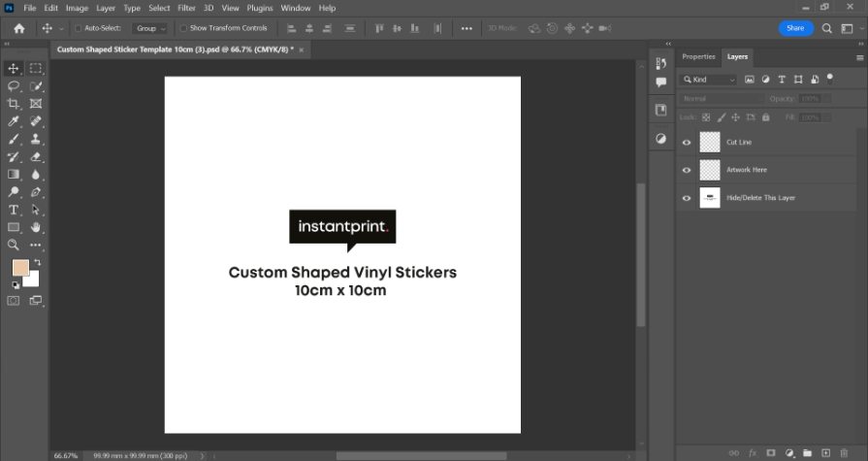The height and width of the screenshot is (461, 868).
Task: Change the screen mode
Action: 36,300
